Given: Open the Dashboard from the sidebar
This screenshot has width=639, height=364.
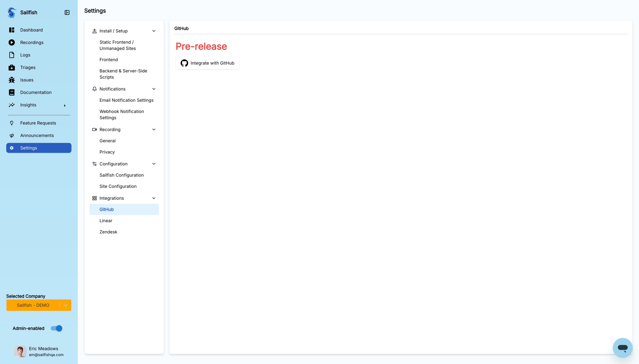Looking at the screenshot, I should pyautogui.click(x=31, y=30).
